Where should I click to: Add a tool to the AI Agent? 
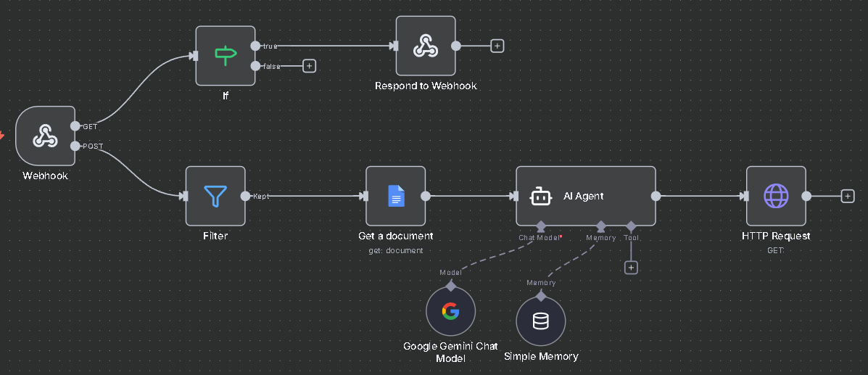(631, 268)
